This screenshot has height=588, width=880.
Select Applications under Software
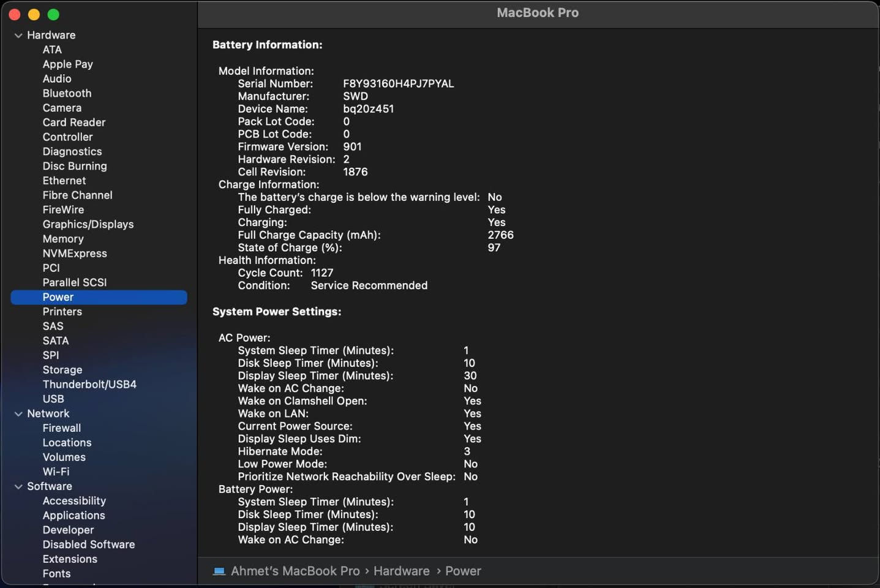tap(74, 516)
